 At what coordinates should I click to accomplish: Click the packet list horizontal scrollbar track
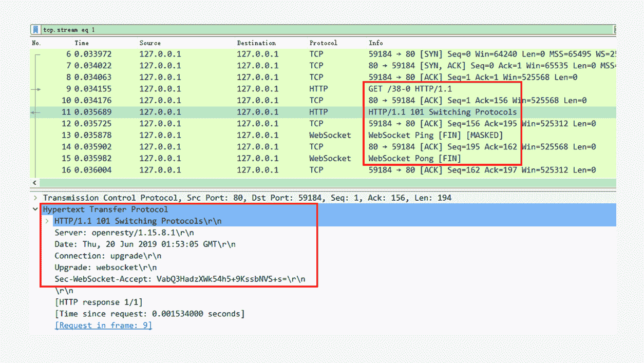328,183
